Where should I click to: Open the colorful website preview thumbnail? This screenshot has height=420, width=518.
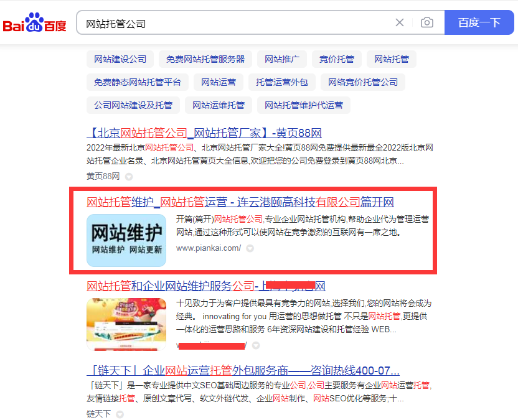(126, 324)
